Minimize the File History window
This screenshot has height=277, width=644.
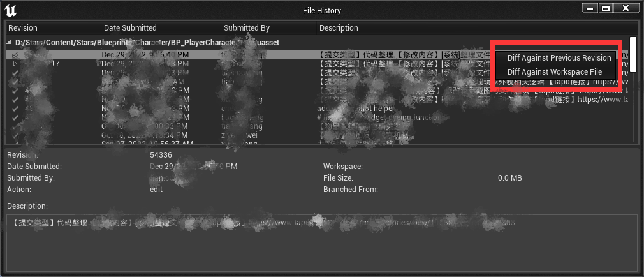(589, 8)
